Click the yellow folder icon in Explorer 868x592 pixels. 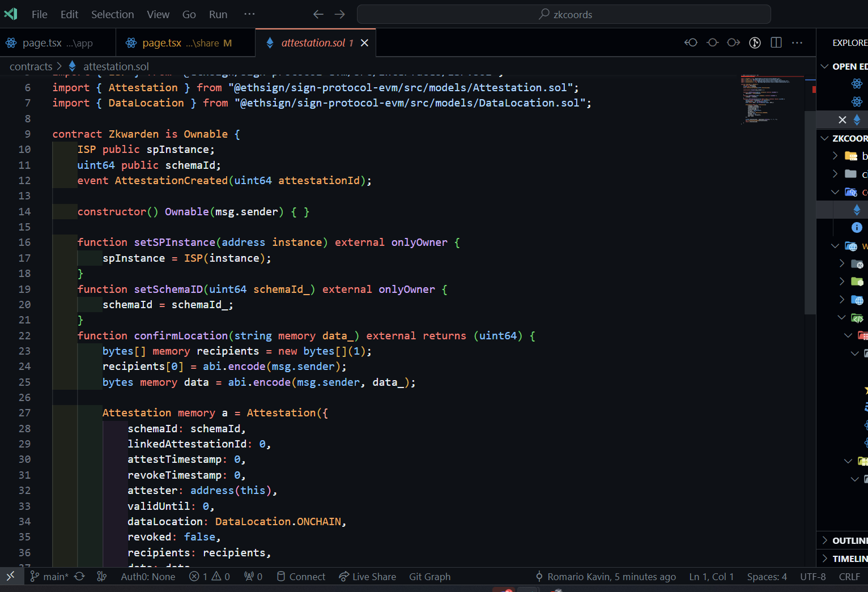click(x=851, y=156)
